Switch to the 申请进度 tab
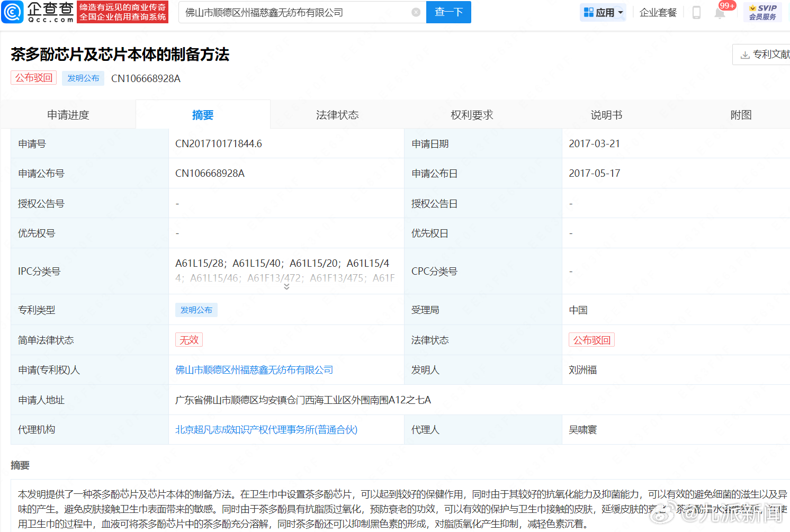The width and height of the screenshot is (790, 532). 68,115
